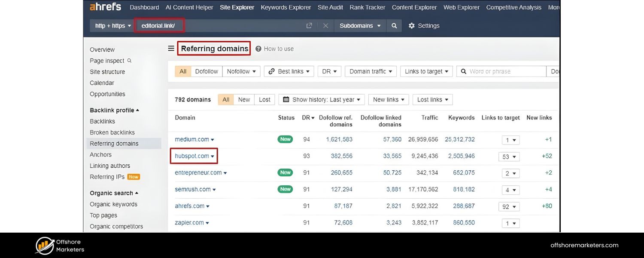Open URL in new tab icon
The width and height of the screenshot is (644, 258).
[x=309, y=26]
